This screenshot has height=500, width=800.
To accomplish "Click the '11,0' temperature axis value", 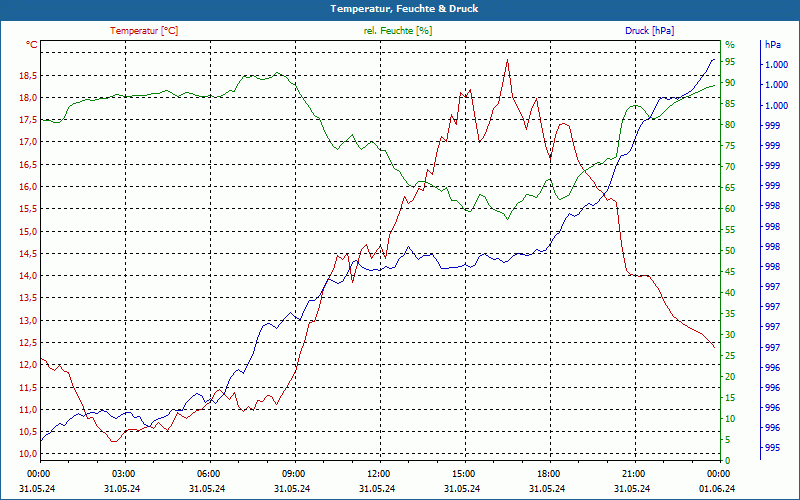I will pos(28,409).
